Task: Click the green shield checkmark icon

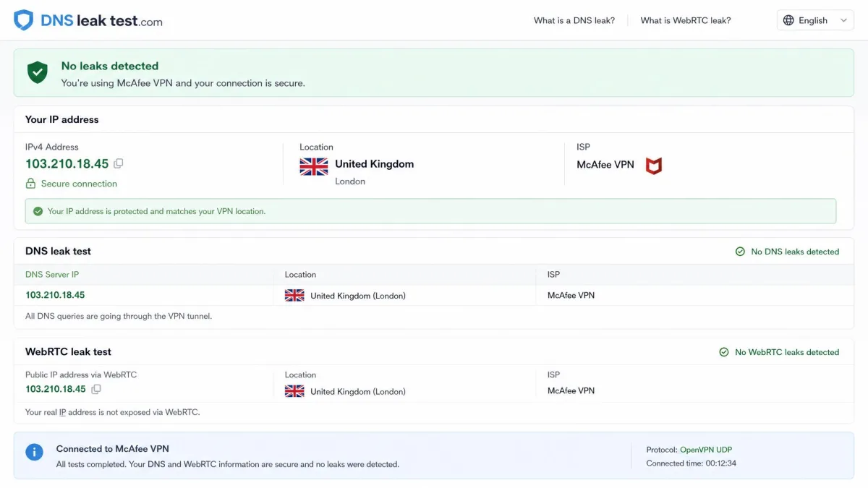Action: click(38, 72)
